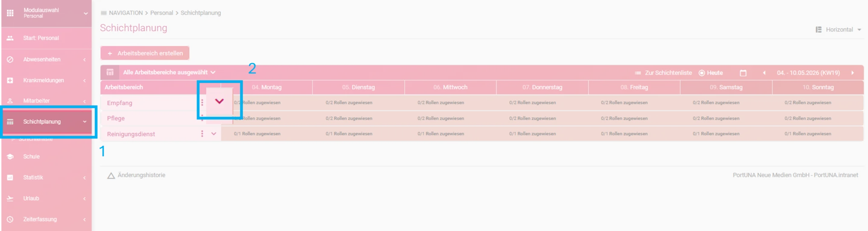
Task: Click Personal in the breadcrumb
Action: tap(161, 13)
